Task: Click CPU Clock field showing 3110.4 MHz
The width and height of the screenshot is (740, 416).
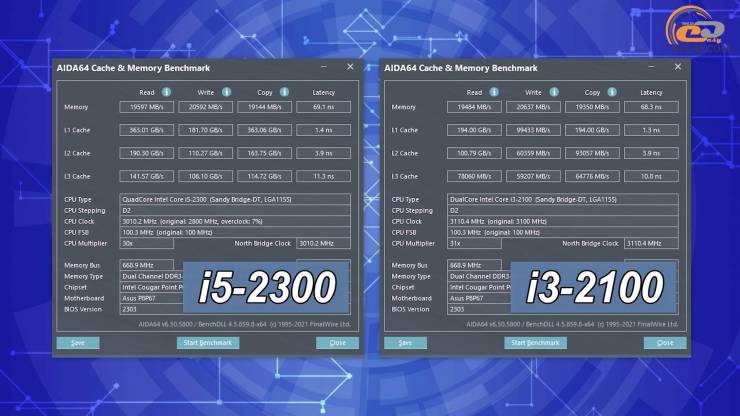Action: (x=563, y=221)
